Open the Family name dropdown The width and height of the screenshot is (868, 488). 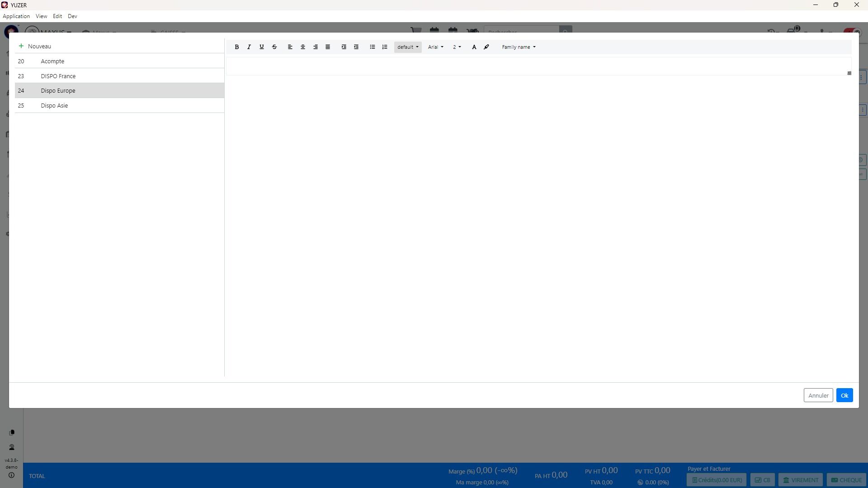pyautogui.click(x=519, y=47)
